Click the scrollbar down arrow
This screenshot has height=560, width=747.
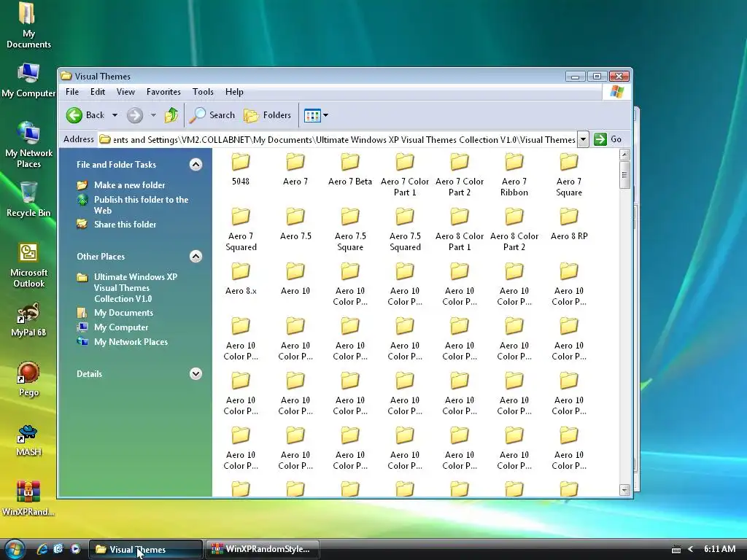[x=624, y=489]
